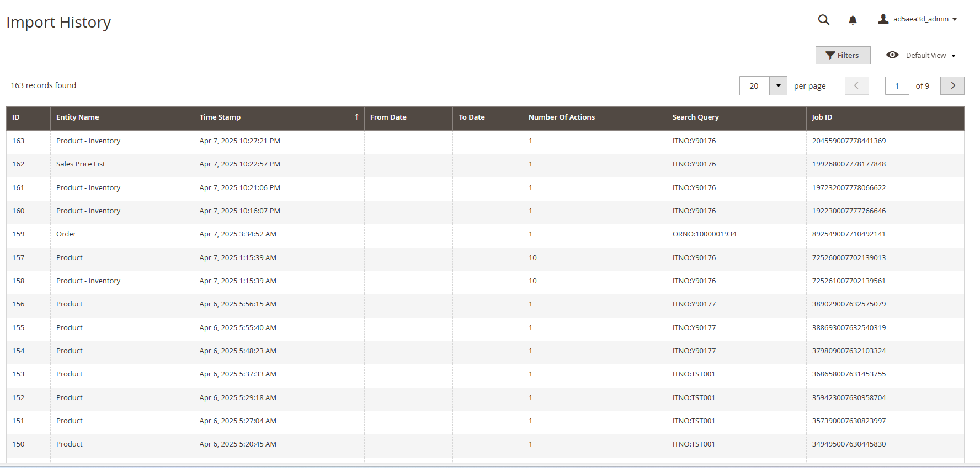Select the Sales Price List row
The image size is (980, 468).
click(81, 164)
